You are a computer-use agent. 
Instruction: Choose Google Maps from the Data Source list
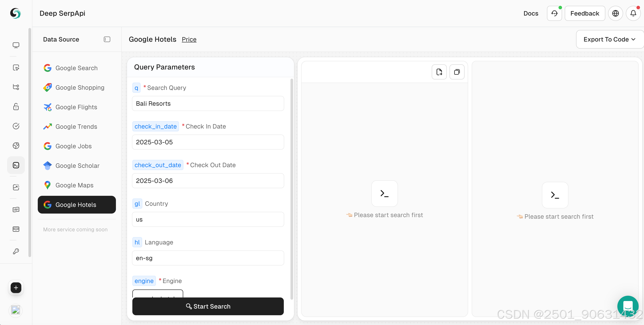(74, 185)
